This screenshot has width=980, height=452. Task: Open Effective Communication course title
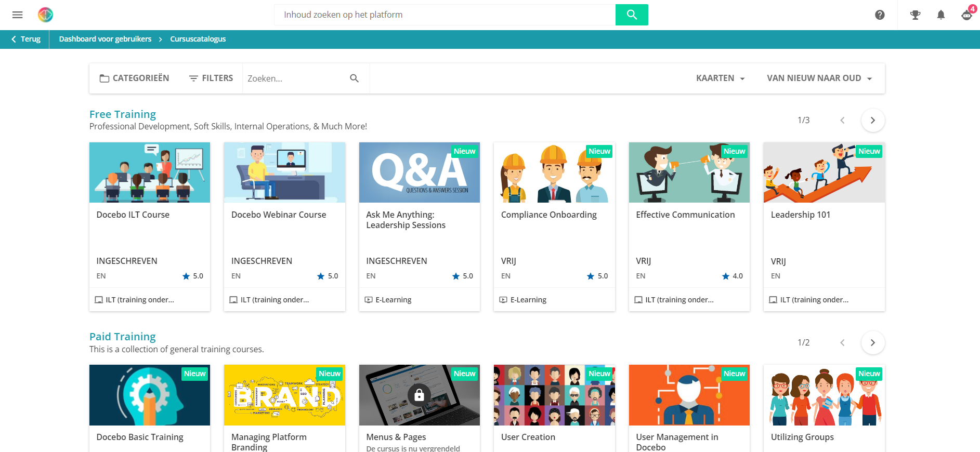point(685,215)
